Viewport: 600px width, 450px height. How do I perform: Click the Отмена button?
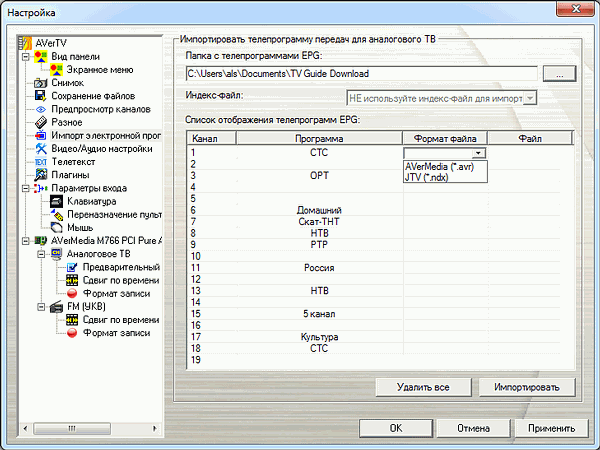(473, 428)
